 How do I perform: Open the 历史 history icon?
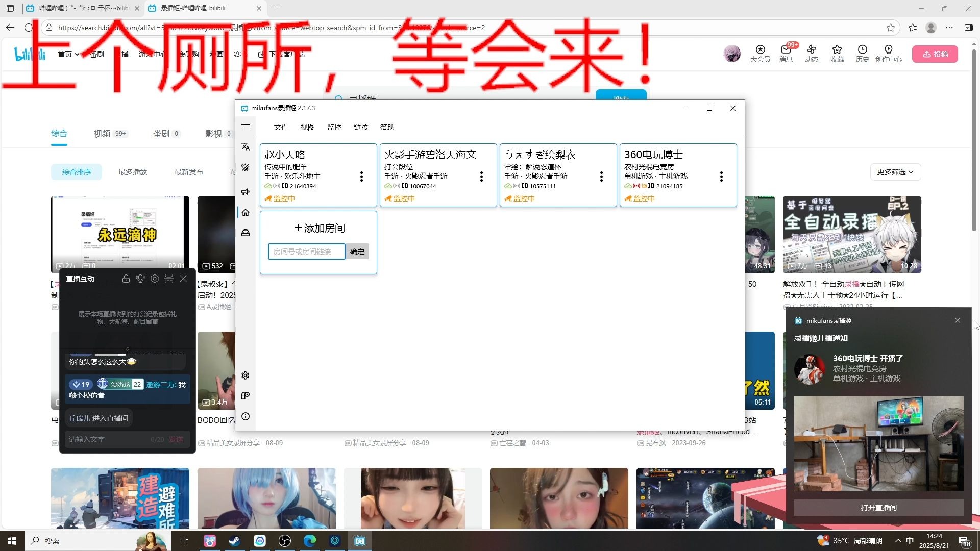(863, 54)
